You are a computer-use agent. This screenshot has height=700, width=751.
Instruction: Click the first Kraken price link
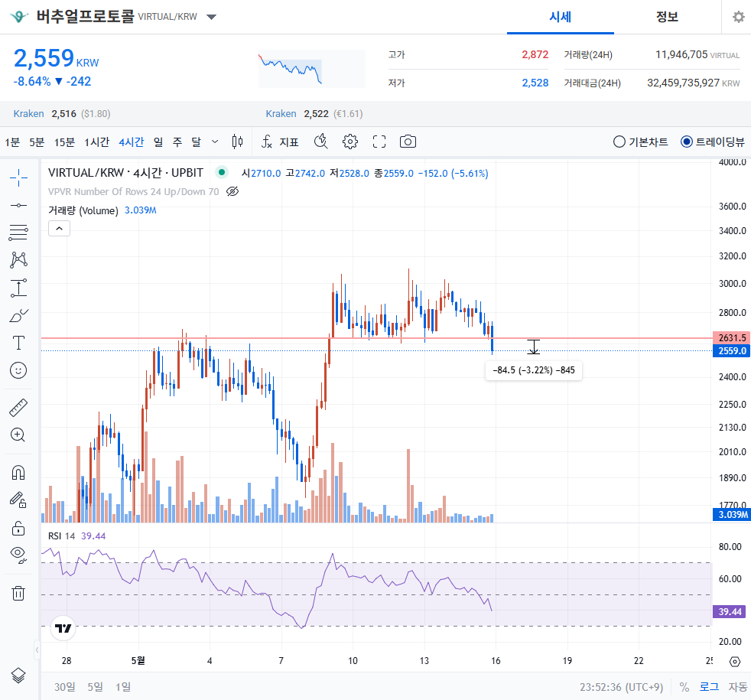(28, 113)
